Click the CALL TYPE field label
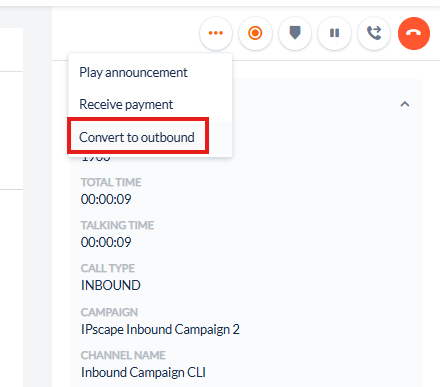The image size is (440, 387). click(108, 268)
